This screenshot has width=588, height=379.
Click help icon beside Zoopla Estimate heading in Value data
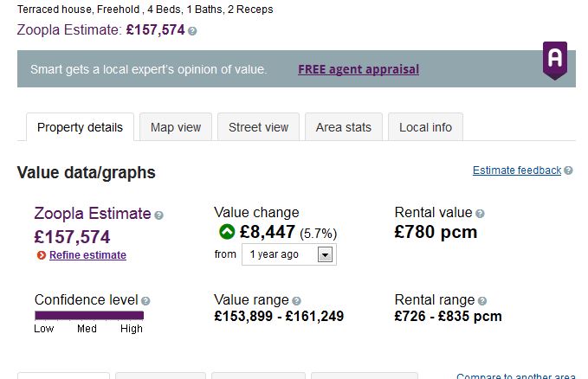(158, 215)
